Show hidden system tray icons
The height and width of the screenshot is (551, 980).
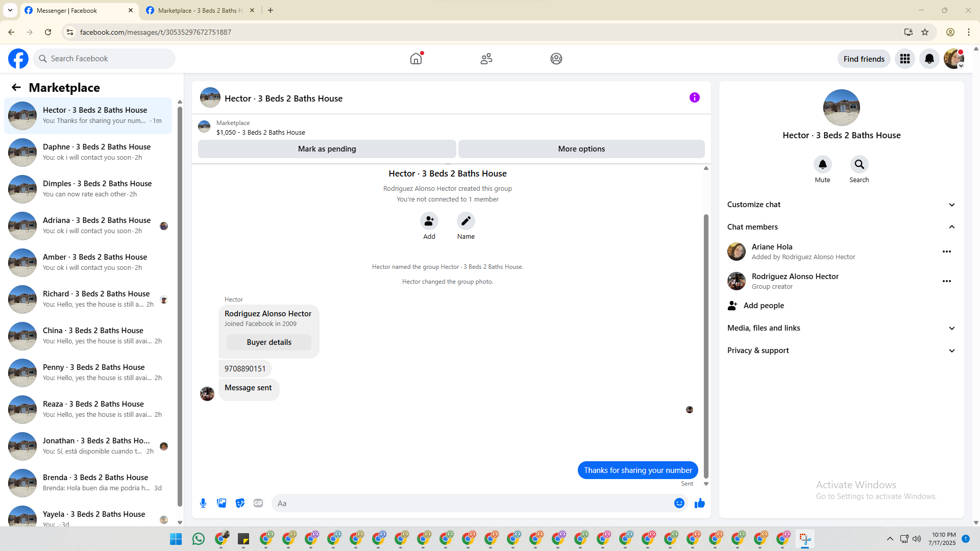[890, 539]
